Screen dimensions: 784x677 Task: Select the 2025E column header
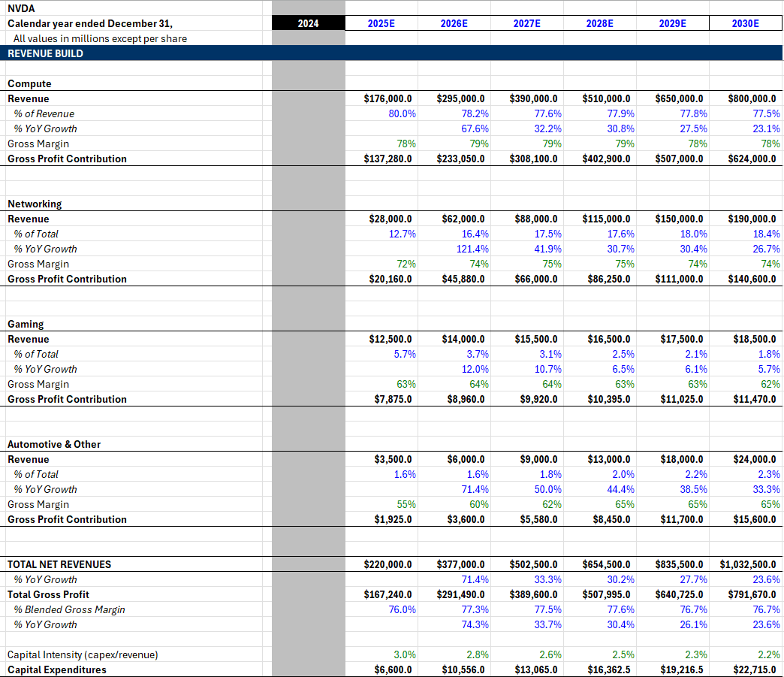click(381, 23)
